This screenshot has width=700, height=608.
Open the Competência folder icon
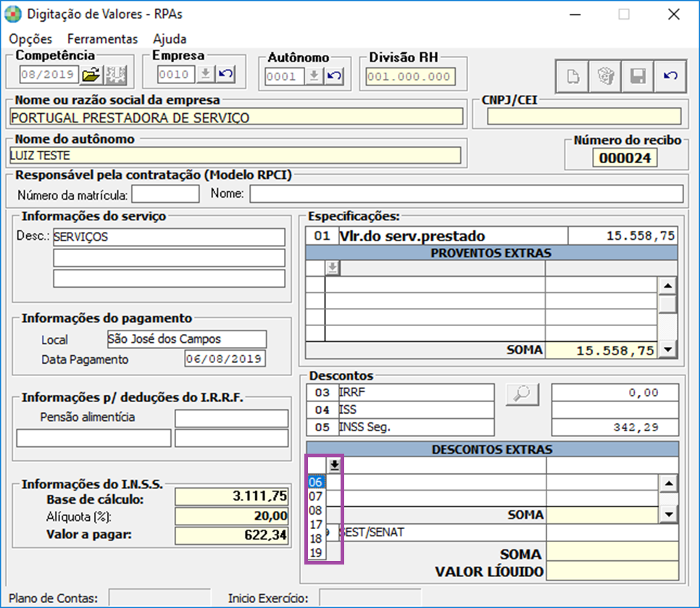coord(91,75)
